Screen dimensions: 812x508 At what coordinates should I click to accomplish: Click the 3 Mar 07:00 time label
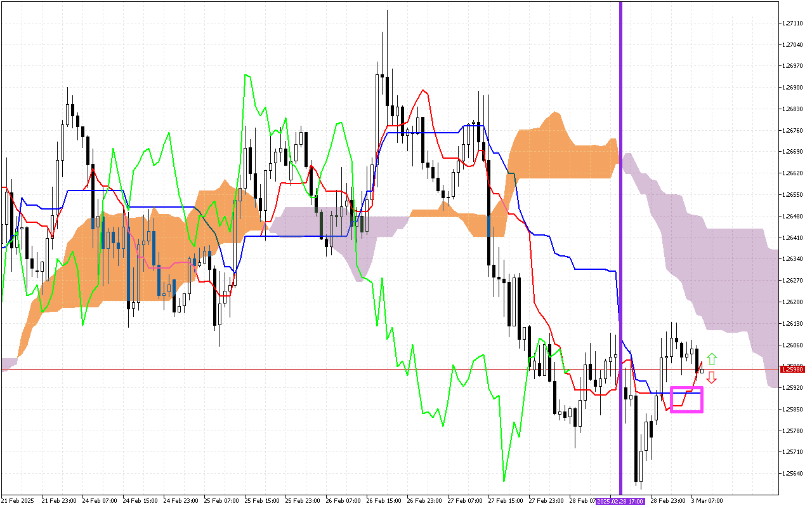pyautogui.click(x=705, y=501)
